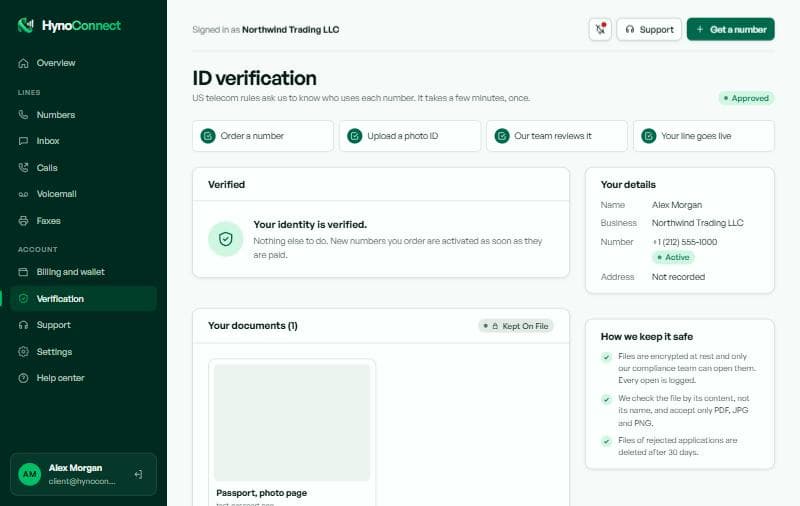The height and width of the screenshot is (506, 800).
Task: Click the lock icon in Kept On File
Action: pyautogui.click(x=495, y=326)
